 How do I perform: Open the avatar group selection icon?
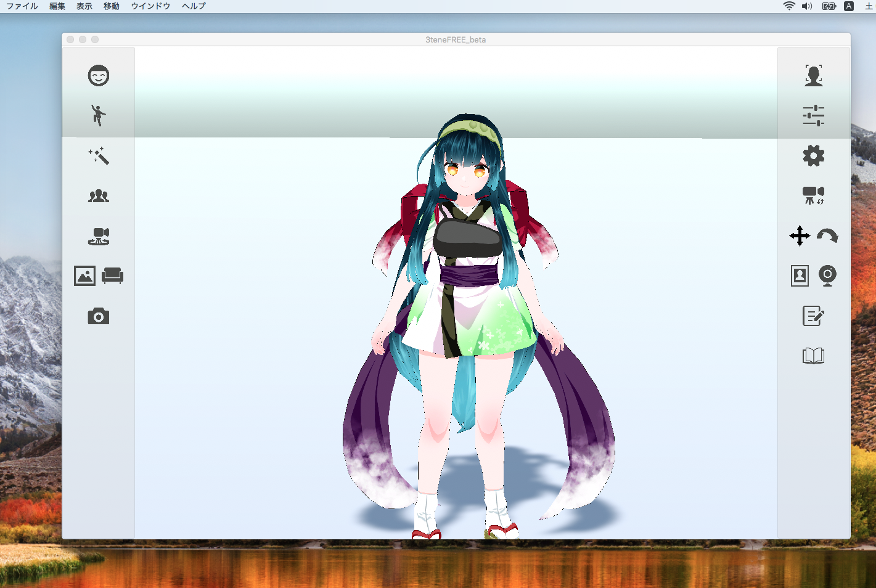point(99,196)
